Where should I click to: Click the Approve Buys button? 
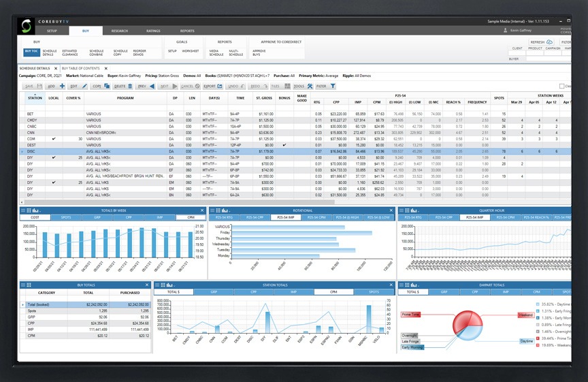click(x=259, y=52)
